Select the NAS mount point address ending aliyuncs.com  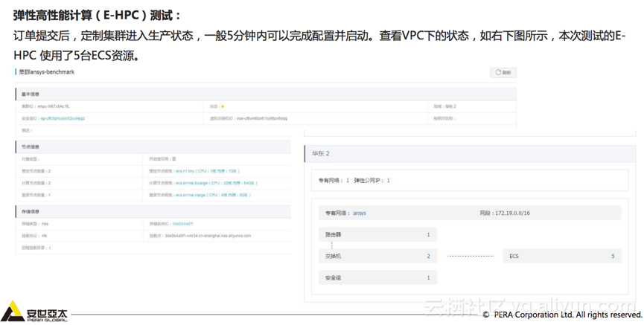pos(208,236)
